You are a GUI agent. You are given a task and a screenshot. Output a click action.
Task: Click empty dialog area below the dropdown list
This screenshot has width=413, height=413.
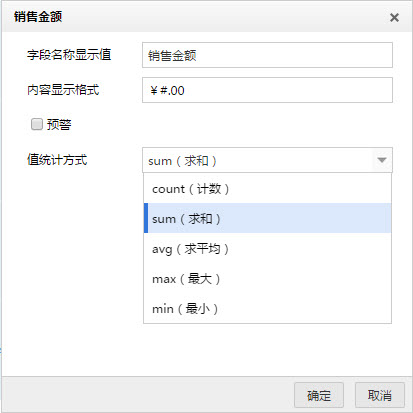coord(207,350)
